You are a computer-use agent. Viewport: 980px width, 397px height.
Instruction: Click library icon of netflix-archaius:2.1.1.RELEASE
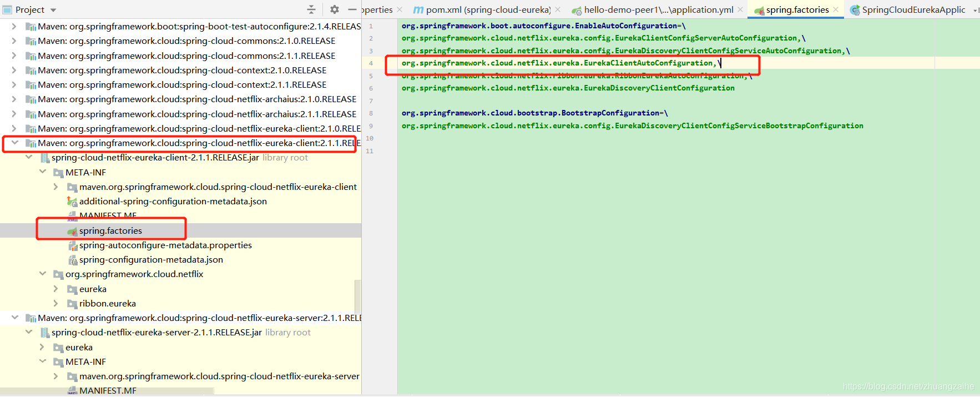point(31,114)
